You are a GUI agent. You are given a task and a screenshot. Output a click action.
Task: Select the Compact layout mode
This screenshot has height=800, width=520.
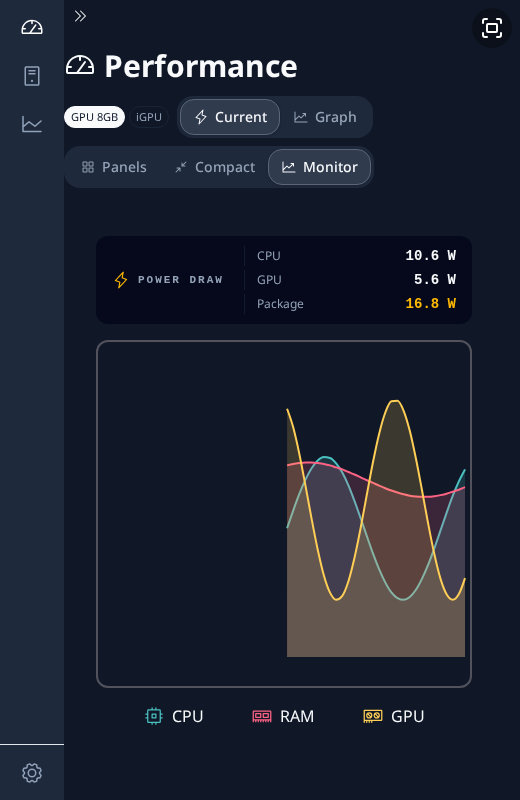[x=215, y=167]
